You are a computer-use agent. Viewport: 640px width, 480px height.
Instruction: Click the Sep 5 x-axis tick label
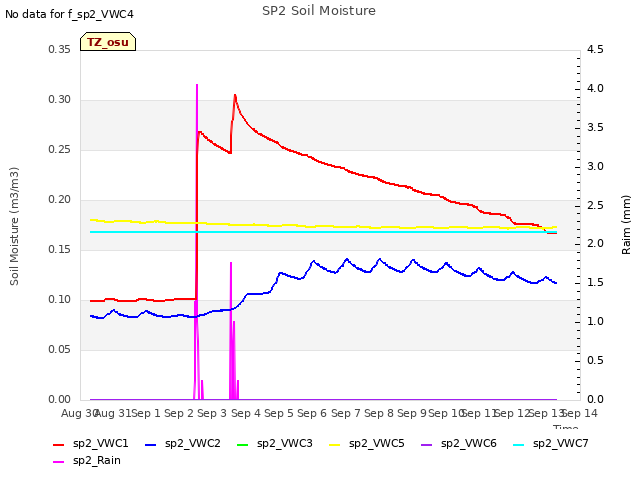(279, 413)
